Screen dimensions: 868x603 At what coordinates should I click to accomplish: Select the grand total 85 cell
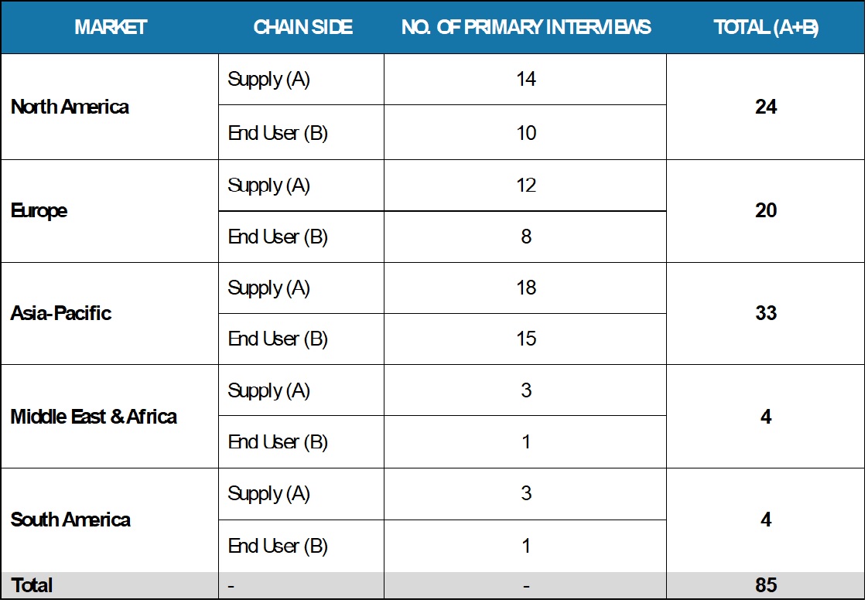pos(766,585)
